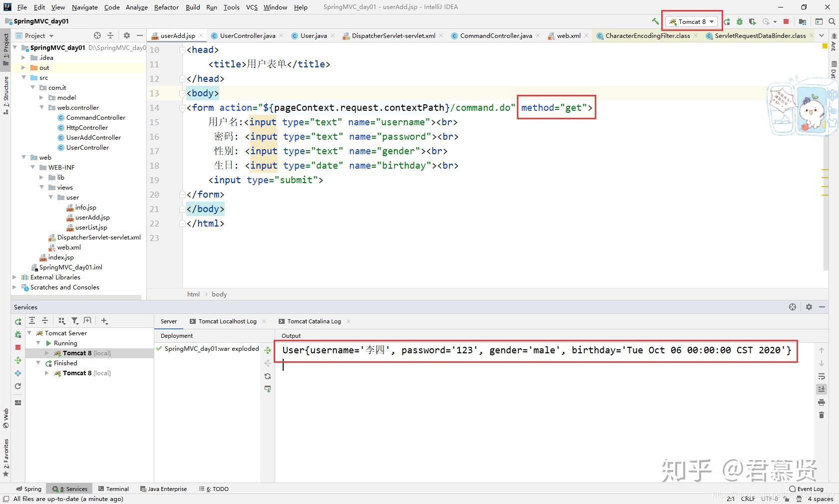Expand the model package

(41, 98)
